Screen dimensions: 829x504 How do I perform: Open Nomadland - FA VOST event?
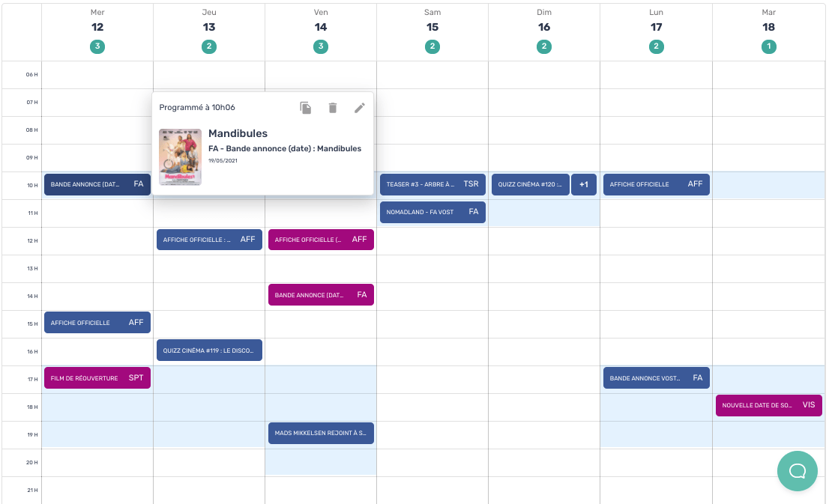tap(432, 212)
